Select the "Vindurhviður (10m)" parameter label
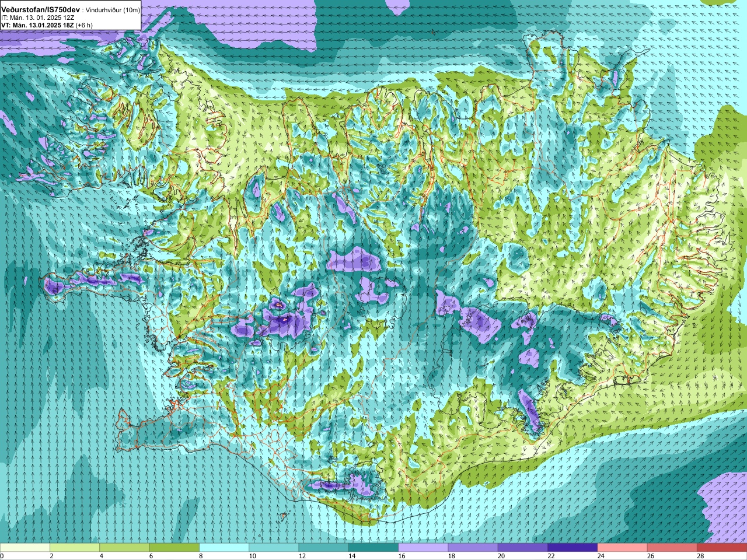This screenshot has width=747, height=560. point(113,10)
